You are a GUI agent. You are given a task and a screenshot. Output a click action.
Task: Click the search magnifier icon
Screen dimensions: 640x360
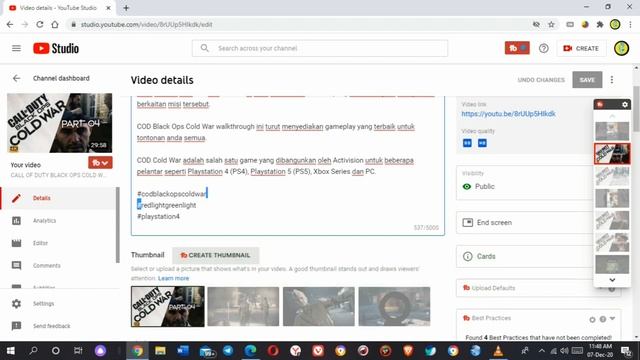204,48
